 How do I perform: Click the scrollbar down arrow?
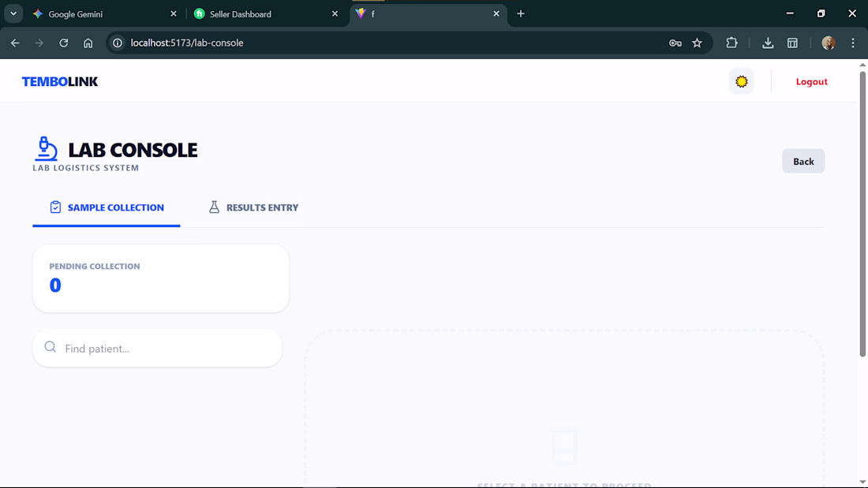[x=862, y=482]
